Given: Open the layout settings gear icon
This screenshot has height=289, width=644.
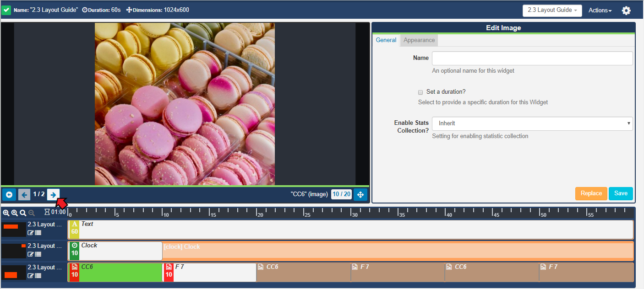Looking at the screenshot, I should [626, 10].
